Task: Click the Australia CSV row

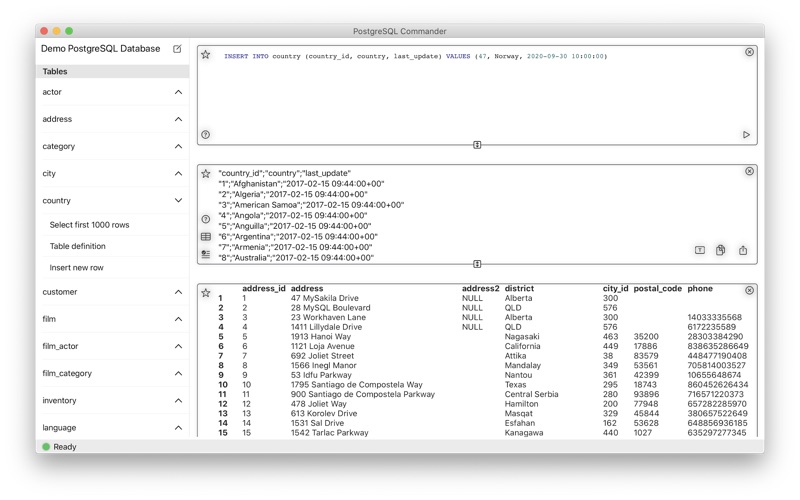Action: (296, 258)
